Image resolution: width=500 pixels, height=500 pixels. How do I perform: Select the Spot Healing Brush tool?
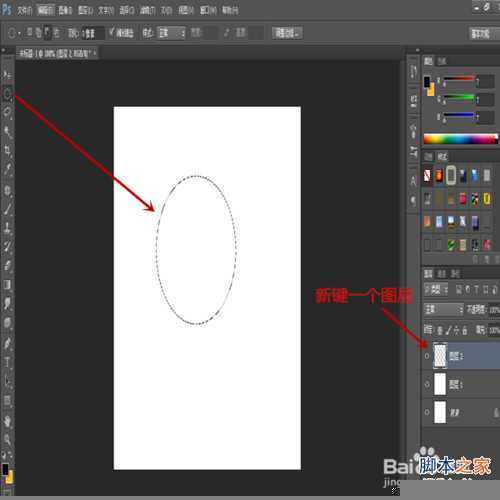[7, 190]
